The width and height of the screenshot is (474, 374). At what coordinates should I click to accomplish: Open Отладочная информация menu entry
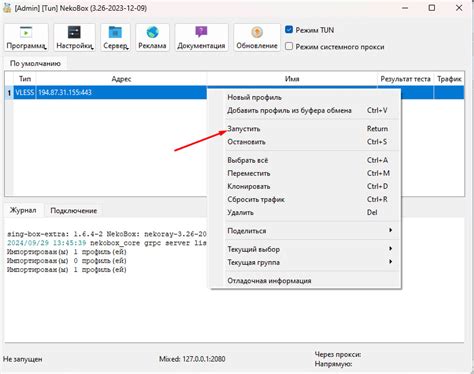(305, 281)
